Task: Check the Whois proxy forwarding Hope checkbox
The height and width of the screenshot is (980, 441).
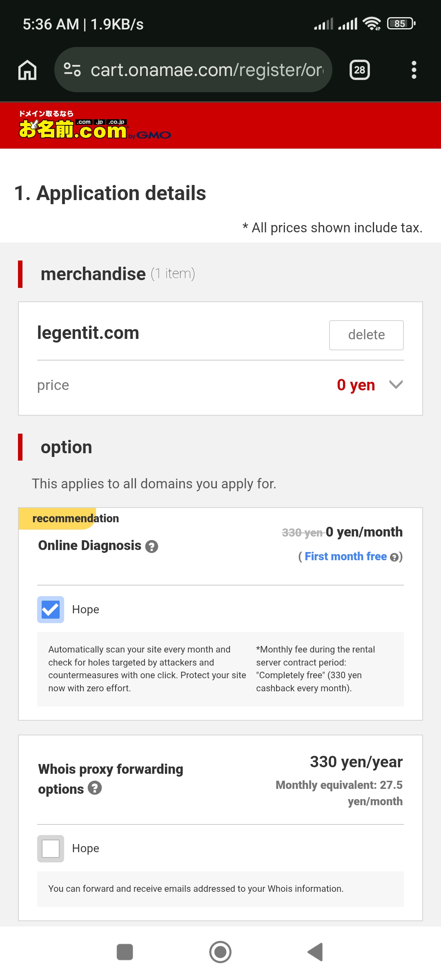Action: [51, 849]
